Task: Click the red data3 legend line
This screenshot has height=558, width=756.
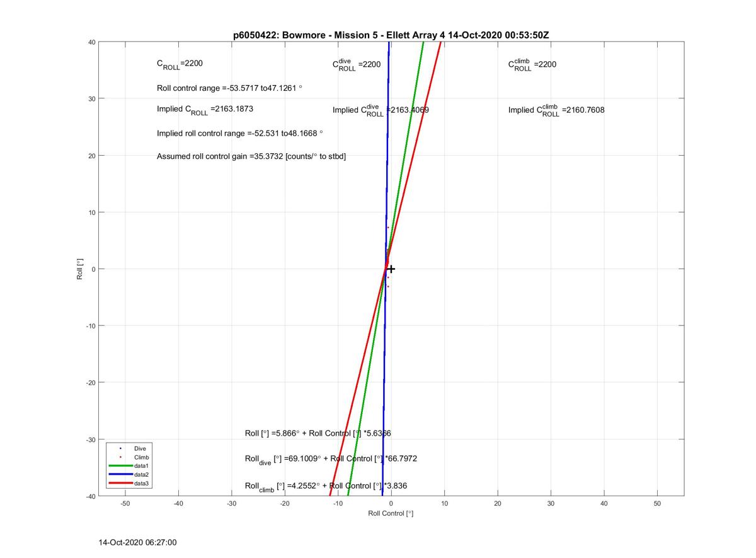Action: tap(120, 484)
